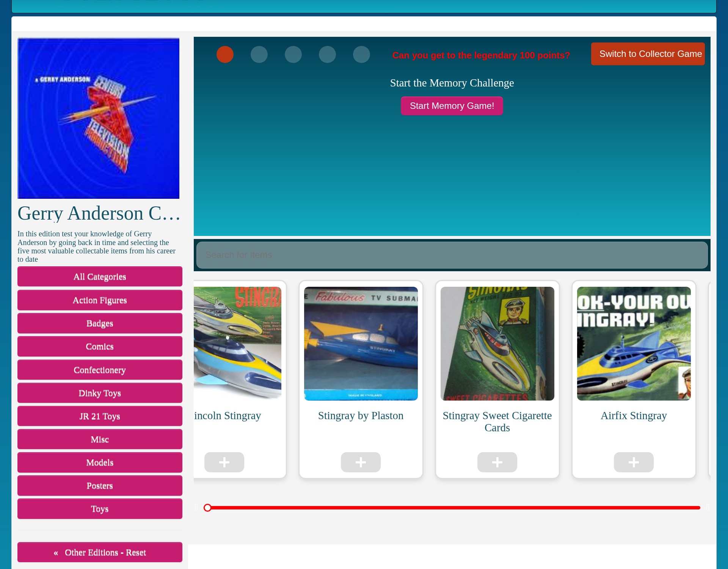Click the fourth grey progress dot
Image resolution: width=728 pixels, height=569 pixels.
(x=327, y=54)
